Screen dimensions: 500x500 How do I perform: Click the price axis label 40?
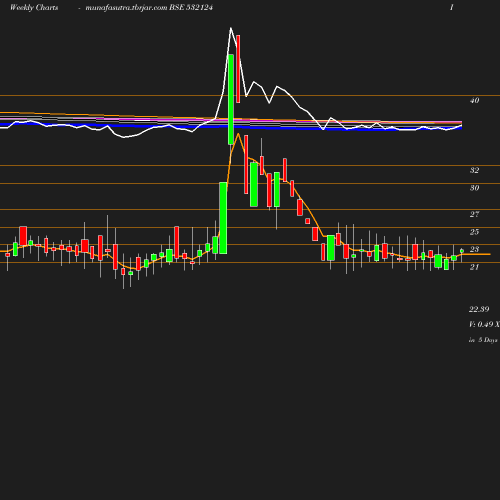point(474,100)
